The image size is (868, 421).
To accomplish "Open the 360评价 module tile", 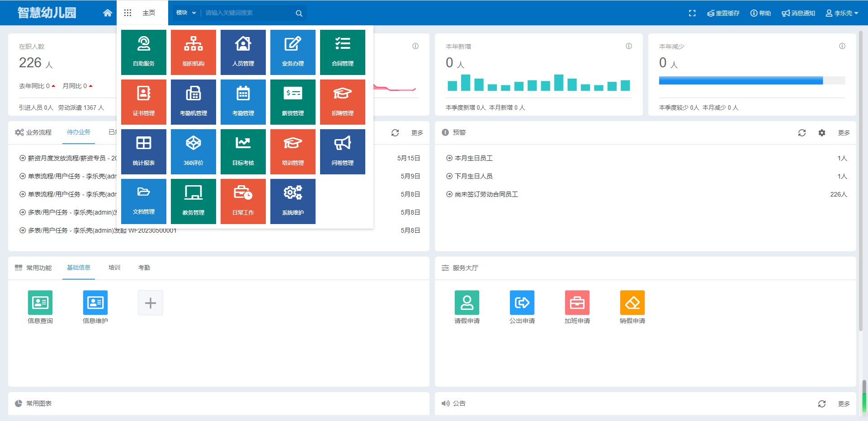I will coord(193,152).
